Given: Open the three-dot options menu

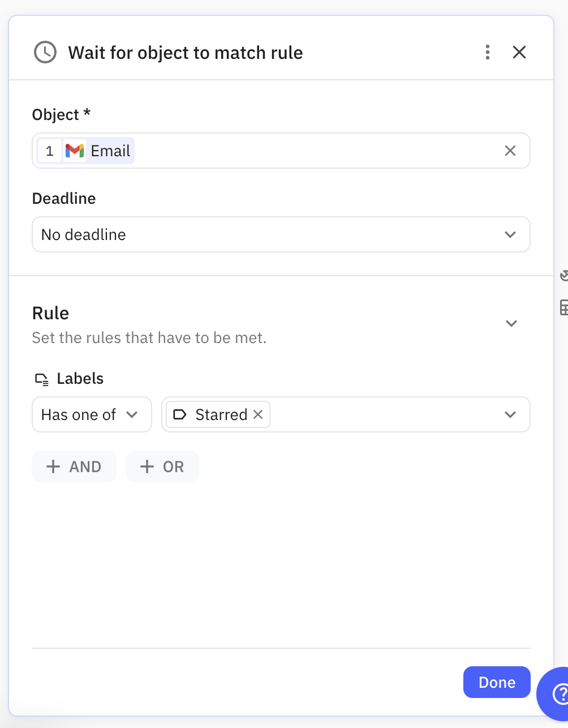Looking at the screenshot, I should pos(487,52).
